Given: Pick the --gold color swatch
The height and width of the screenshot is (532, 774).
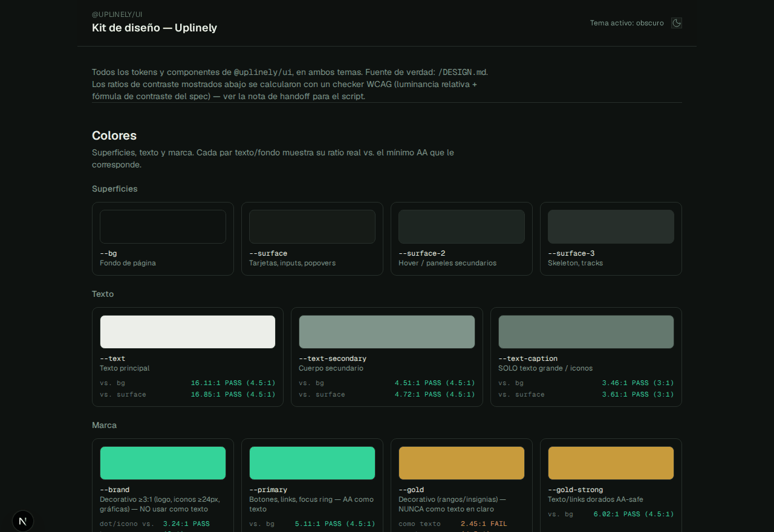Looking at the screenshot, I should (x=461, y=463).
